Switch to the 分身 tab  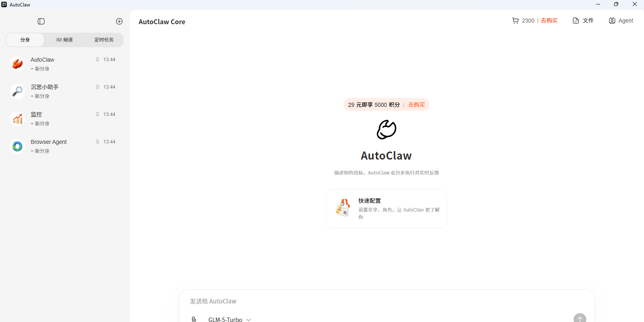click(x=25, y=40)
